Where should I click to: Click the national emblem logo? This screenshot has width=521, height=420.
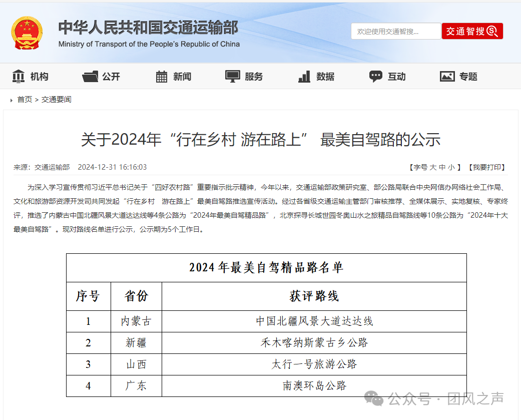27,33
